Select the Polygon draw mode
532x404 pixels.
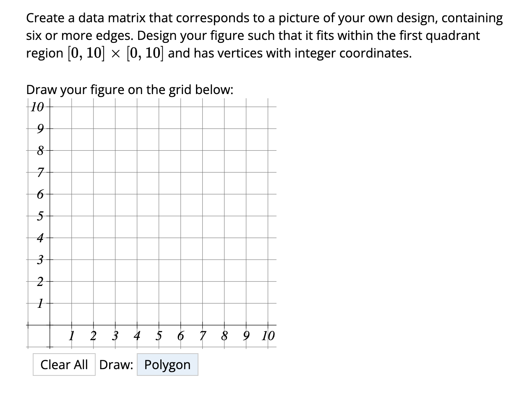167,365
